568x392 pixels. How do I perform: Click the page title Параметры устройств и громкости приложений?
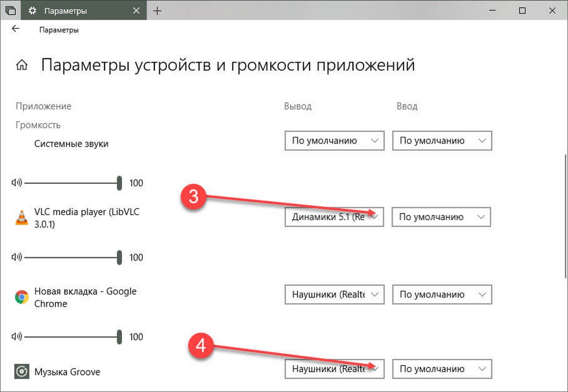[228, 65]
